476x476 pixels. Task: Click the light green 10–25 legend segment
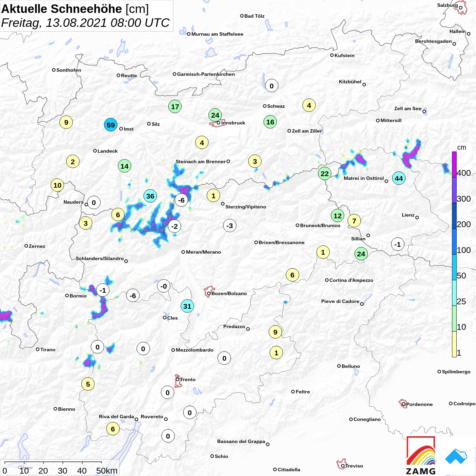tap(454, 319)
